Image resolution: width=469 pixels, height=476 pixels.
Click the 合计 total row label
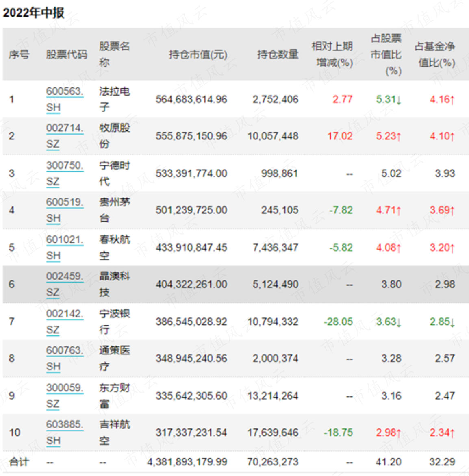19,462
